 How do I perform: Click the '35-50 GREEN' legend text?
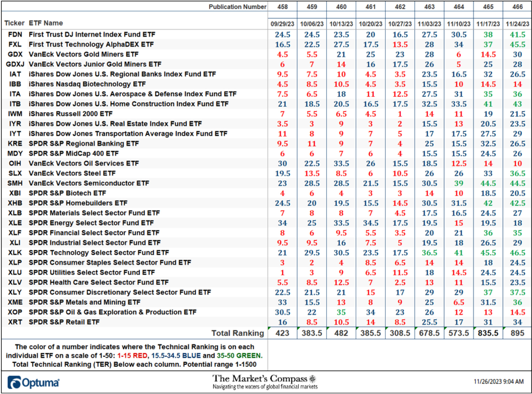(239, 355)
